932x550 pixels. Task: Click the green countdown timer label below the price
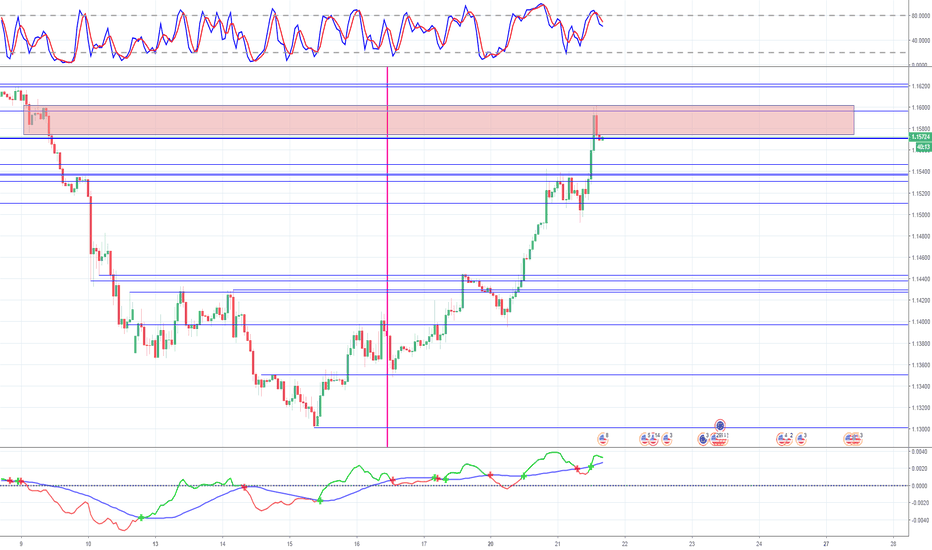(923, 146)
